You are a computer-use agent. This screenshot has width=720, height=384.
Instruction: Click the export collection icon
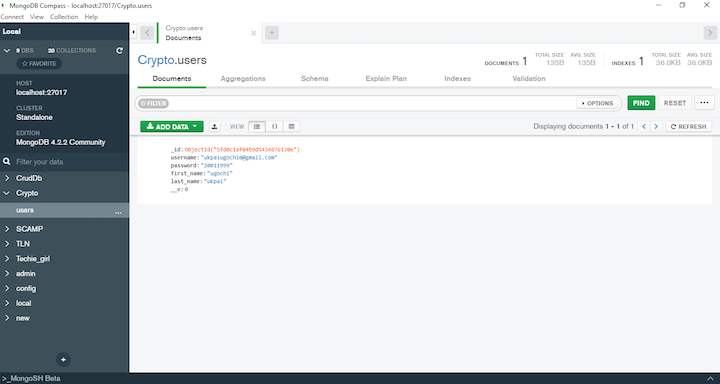214,127
